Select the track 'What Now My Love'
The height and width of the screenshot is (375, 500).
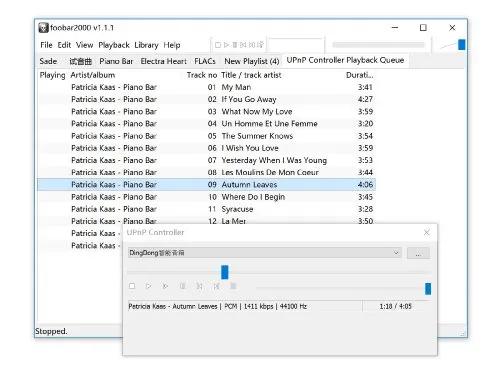tap(207, 112)
